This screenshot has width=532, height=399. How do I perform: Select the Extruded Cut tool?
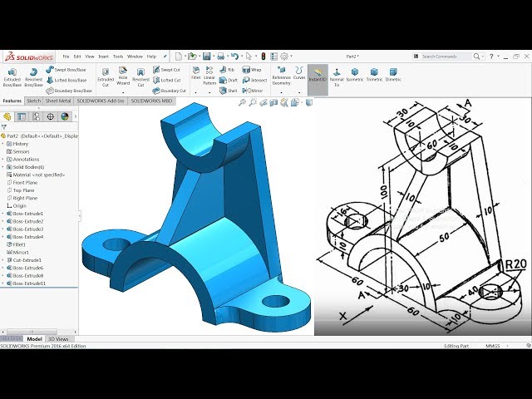106,77
